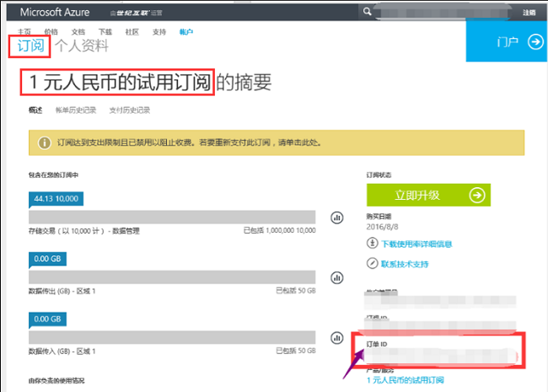Open 个人资料 section

click(x=82, y=46)
